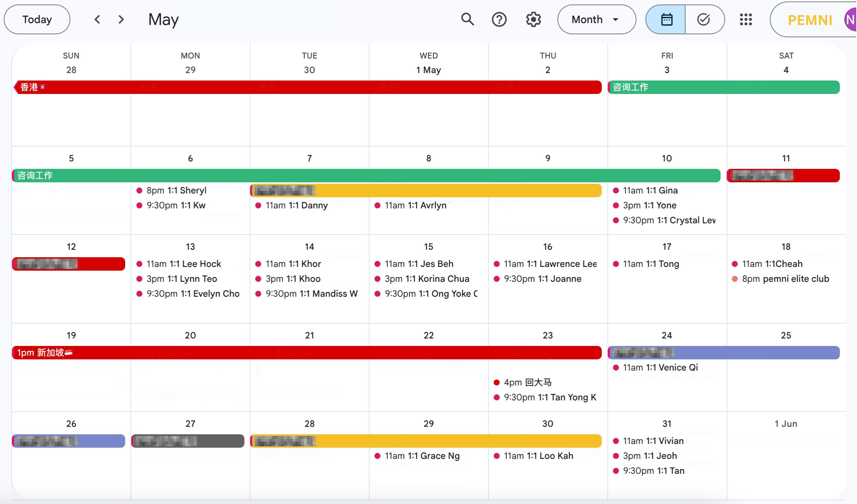
Task: Open 9:30pm 1:1 Joanne event
Action: [537, 279]
